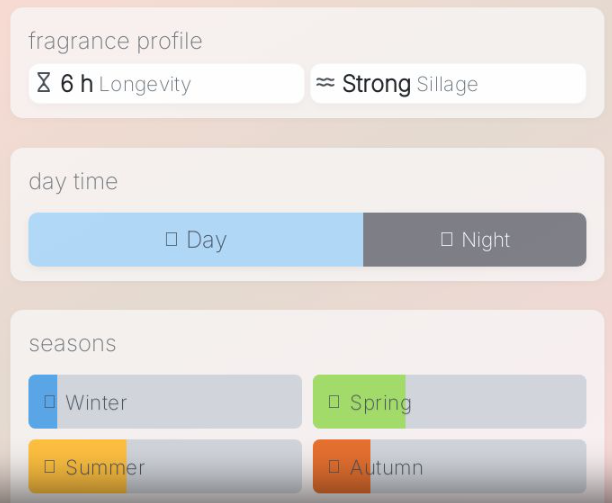Click the icon in the Spring bar
The image size is (612, 503).
click(x=334, y=402)
